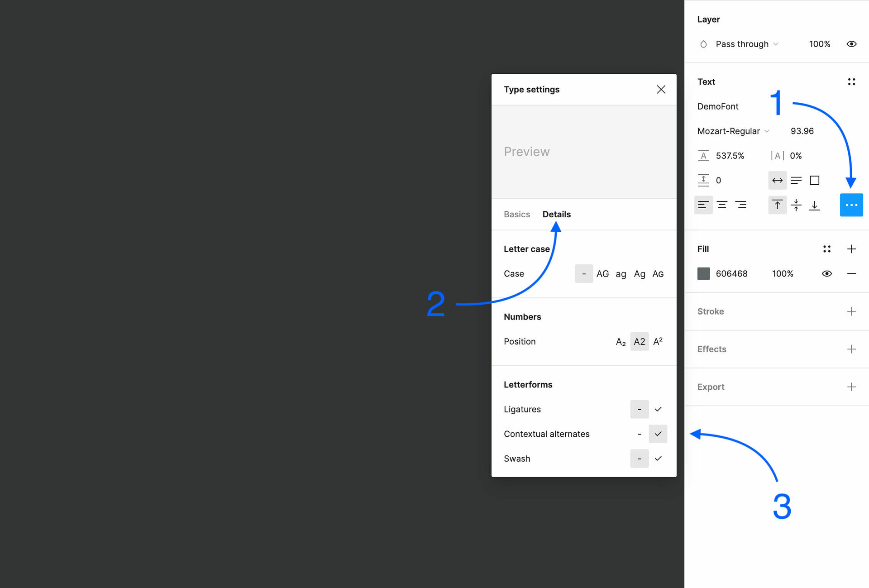Select text align right icon
The width and height of the screenshot is (869, 588).
[x=740, y=205]
